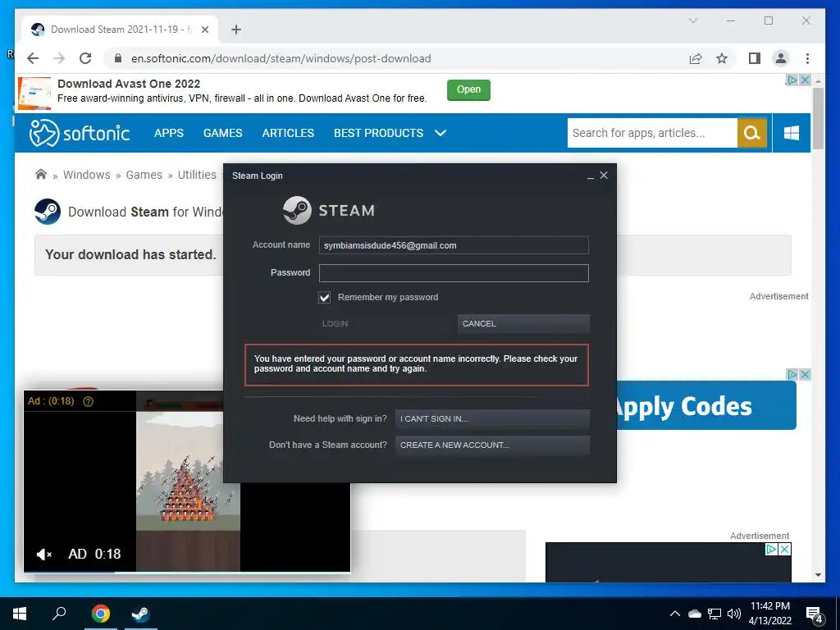840x630 pixels.
Task: Click Create a New Account button
Action: pos(492,445)
